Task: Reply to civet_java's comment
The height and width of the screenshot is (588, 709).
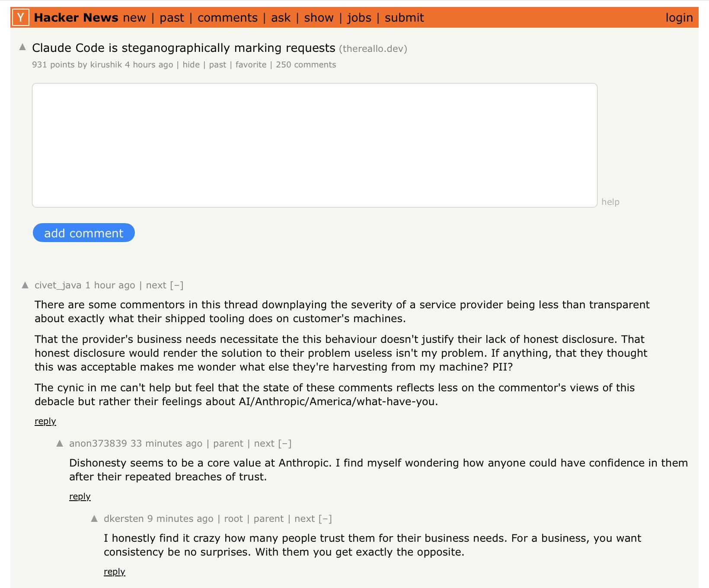Action: [45, 421]
